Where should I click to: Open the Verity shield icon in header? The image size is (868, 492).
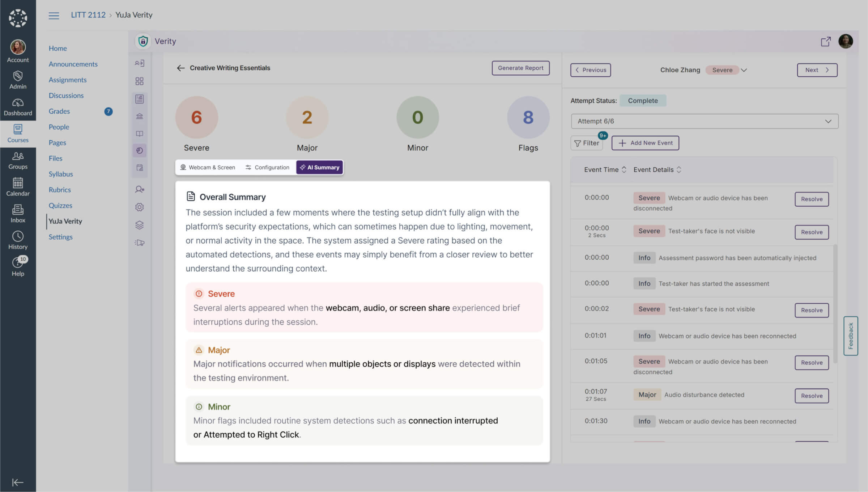click(x=143, y=41)
